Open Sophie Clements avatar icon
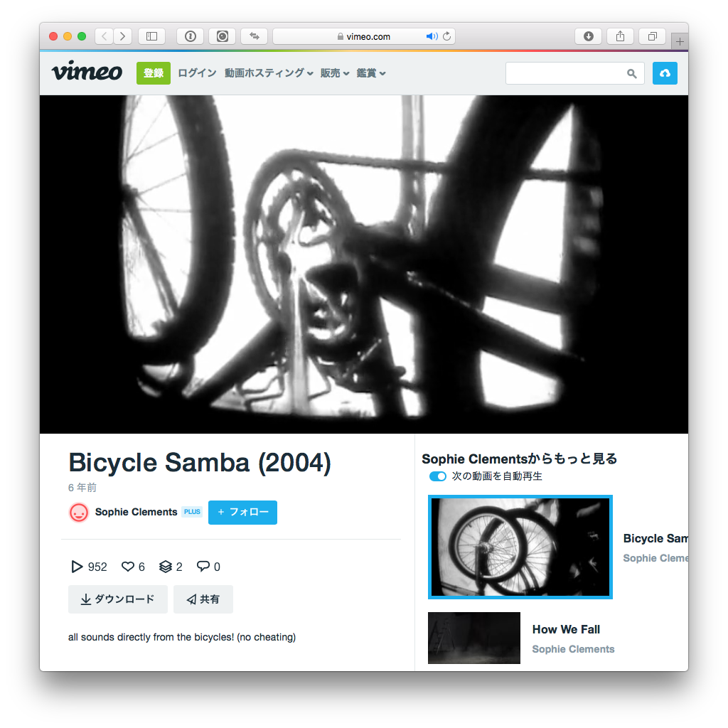The width and height of the screenshot is (728, 728). [79, 513]
